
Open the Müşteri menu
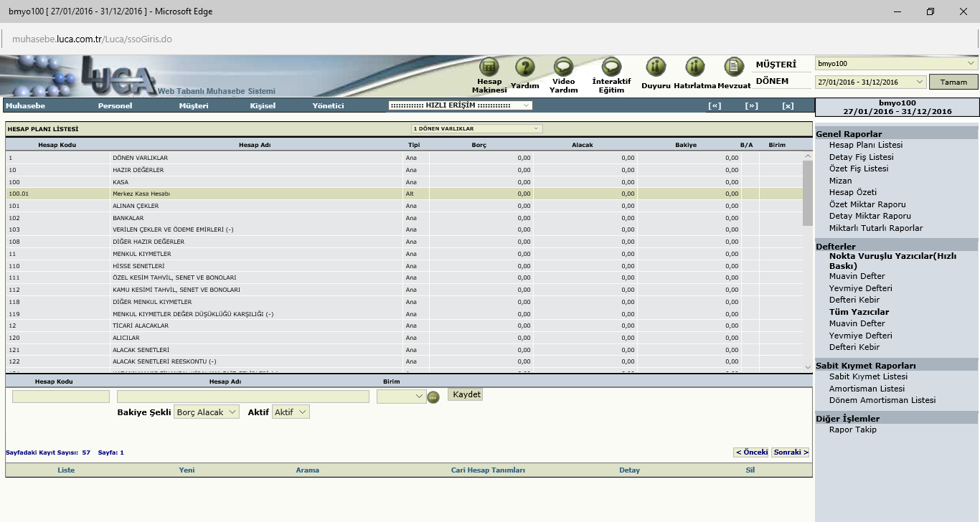[194, 105]
